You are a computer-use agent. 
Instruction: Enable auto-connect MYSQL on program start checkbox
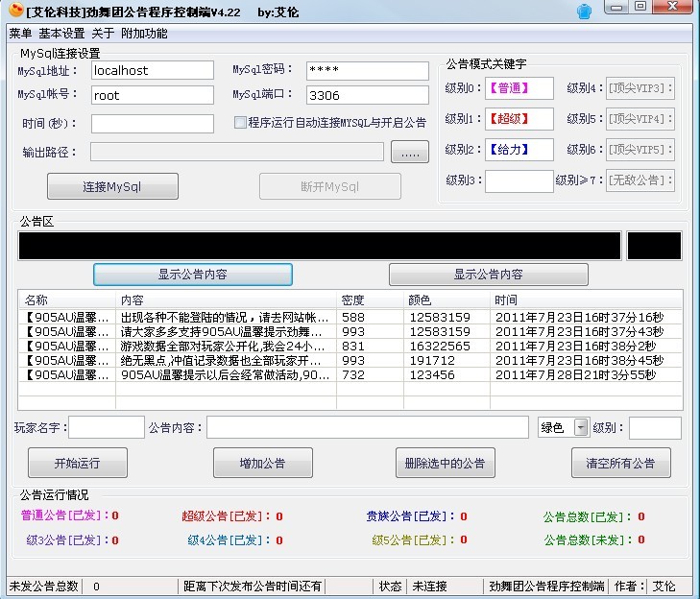[x=240, y=123]
